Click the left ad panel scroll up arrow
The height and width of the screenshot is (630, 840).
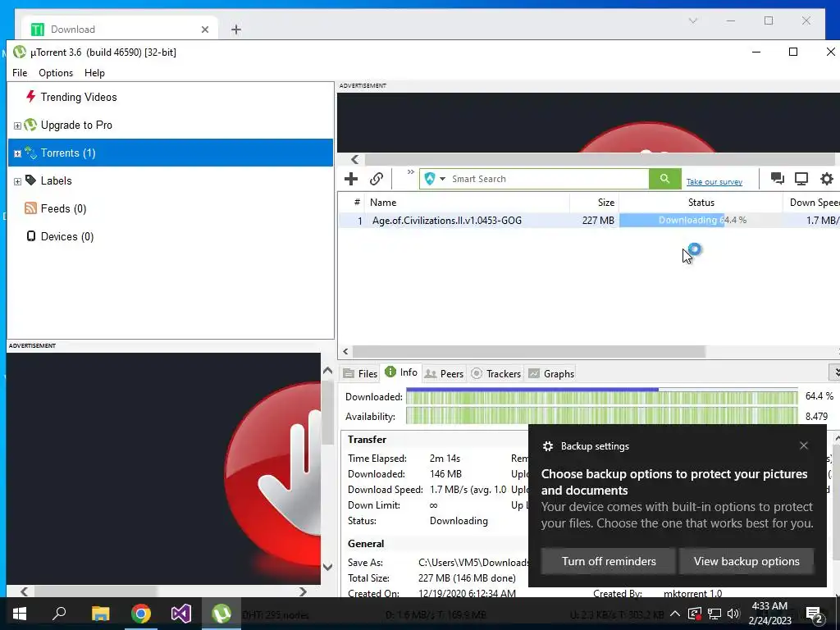[x=328, y=371]
